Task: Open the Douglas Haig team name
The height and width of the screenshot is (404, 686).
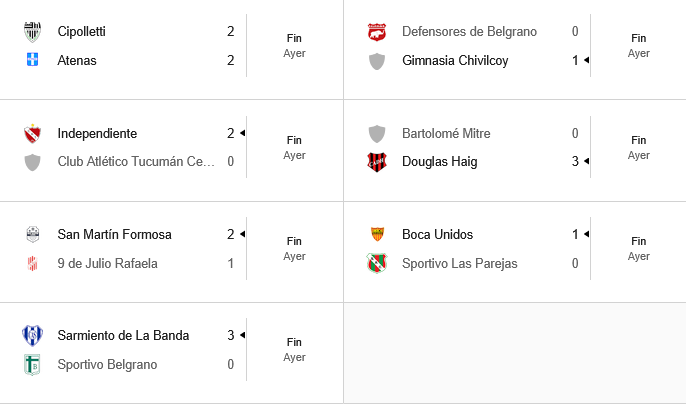Action: coord(439,162)
